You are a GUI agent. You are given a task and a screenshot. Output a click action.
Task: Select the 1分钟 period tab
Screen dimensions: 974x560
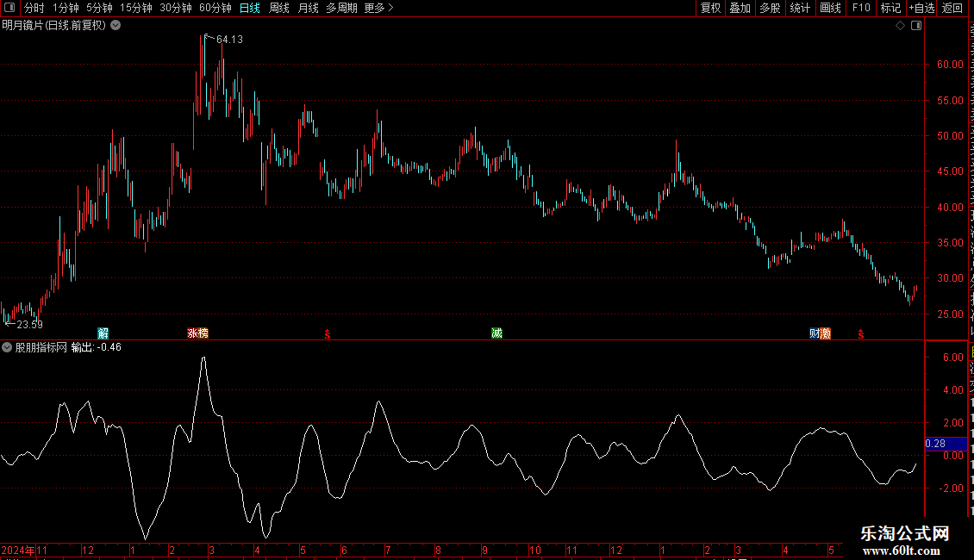click(66, 8)
